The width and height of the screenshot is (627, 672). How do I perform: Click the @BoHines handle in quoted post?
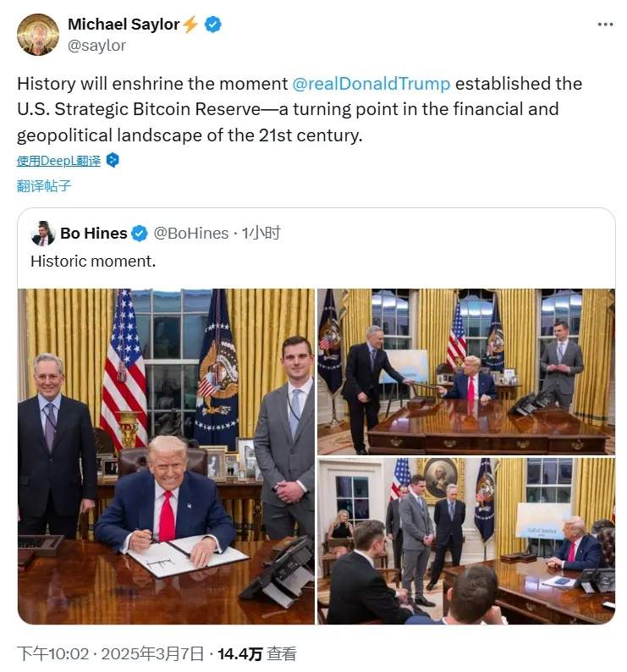(x=191, y=234)
